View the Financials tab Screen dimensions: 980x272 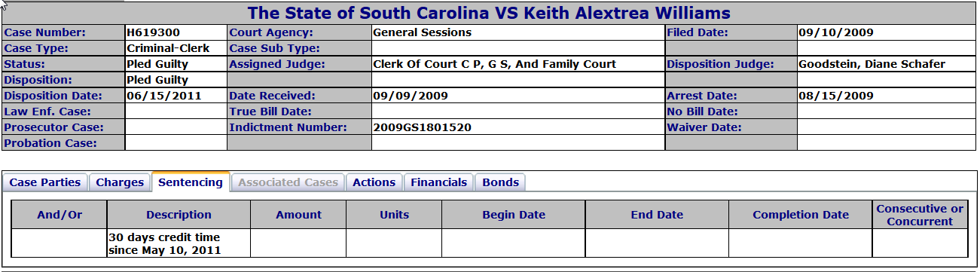(439, 182)
